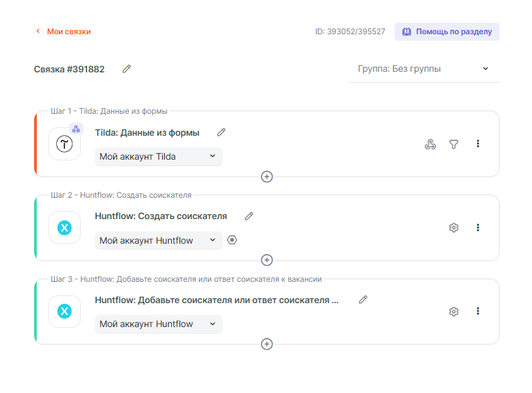Expand the Группа: Без группы dropdown
Image resolution: width=532 pixels, height=393 pixels.
(x=424, y=69)
